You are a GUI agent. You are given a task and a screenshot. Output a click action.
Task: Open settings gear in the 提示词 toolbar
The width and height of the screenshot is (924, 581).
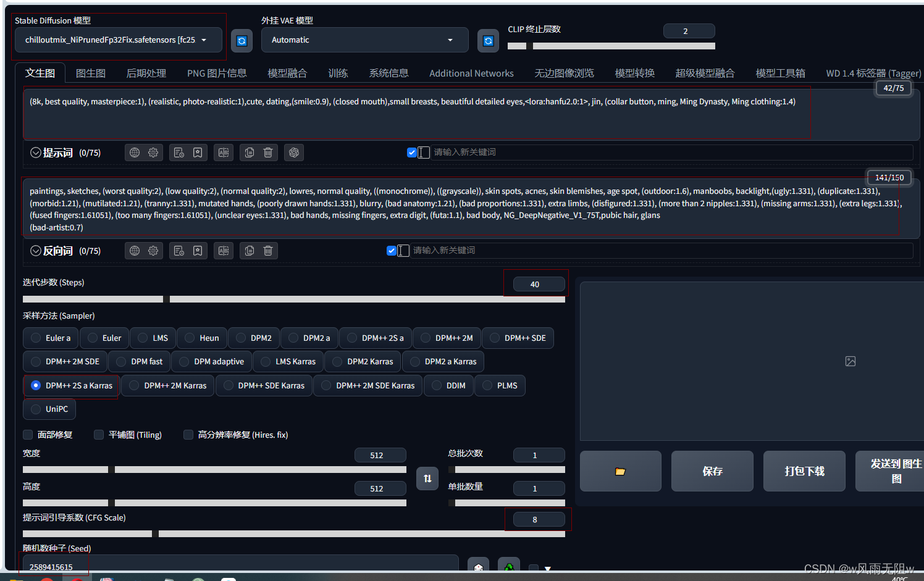[153, 153]
